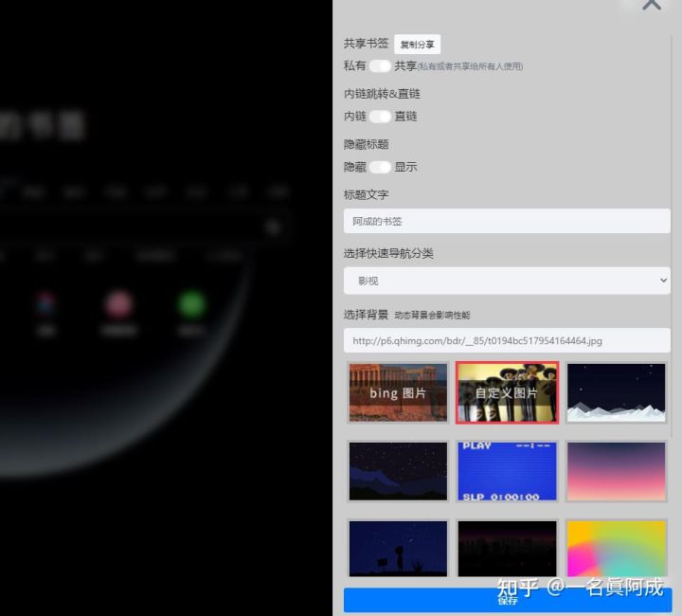Choose the dark city skyline background
Viewport: 682px width, 616px height.
coord(507,548)
